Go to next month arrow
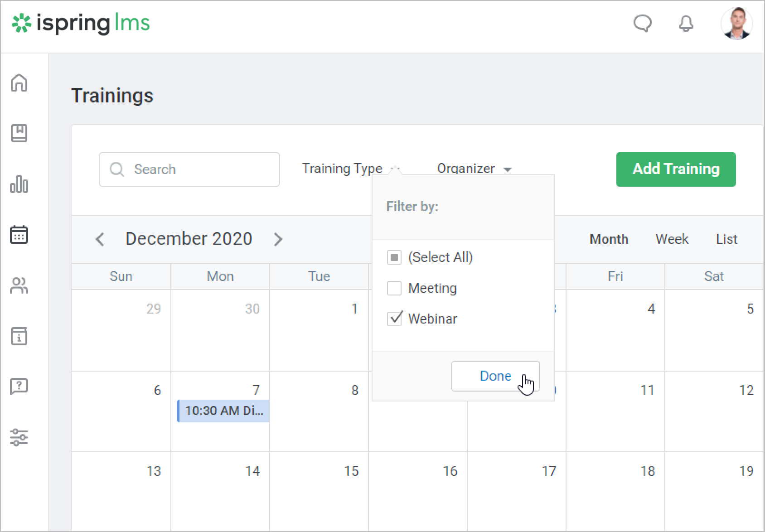Screen dimensions: 765x532 [278, 239]
